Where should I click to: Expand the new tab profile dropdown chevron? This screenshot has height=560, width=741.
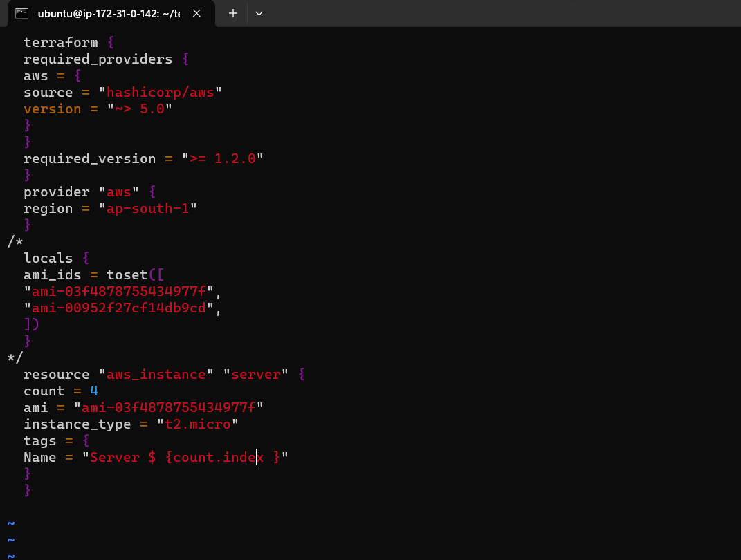tap(259, 13)
